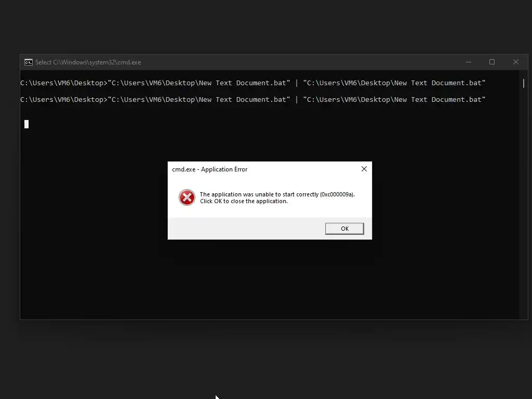Click the console scrollbar track below thumb
The height and width of the screenshot is (399, 532).
524,204
